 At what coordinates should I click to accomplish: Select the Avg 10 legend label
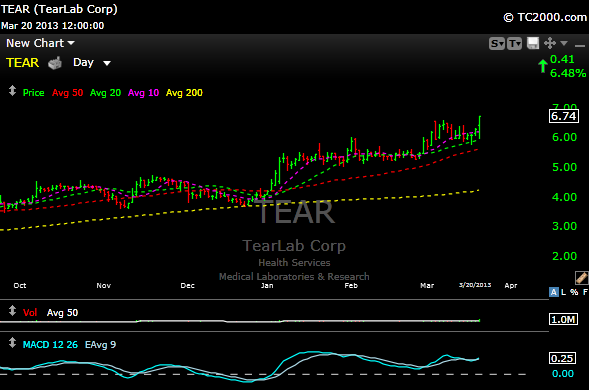tap(143, 93)
